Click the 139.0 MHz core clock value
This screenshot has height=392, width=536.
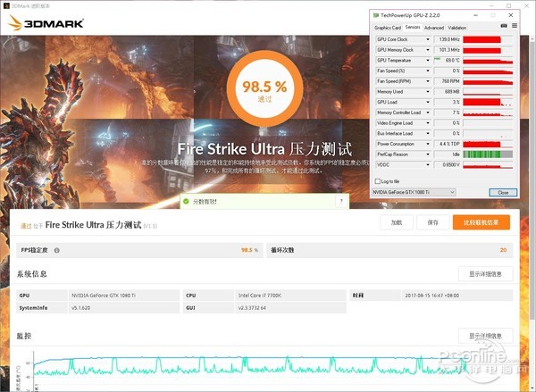(x=448, y=39)
